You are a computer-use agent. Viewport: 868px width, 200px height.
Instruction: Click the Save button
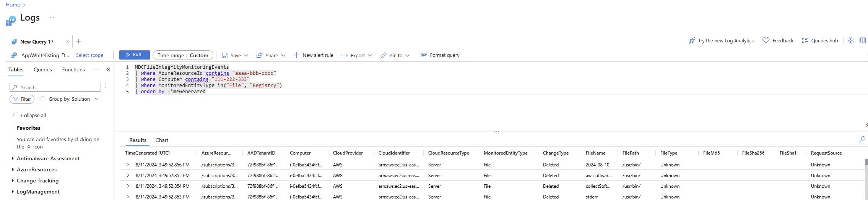(231, 55)
